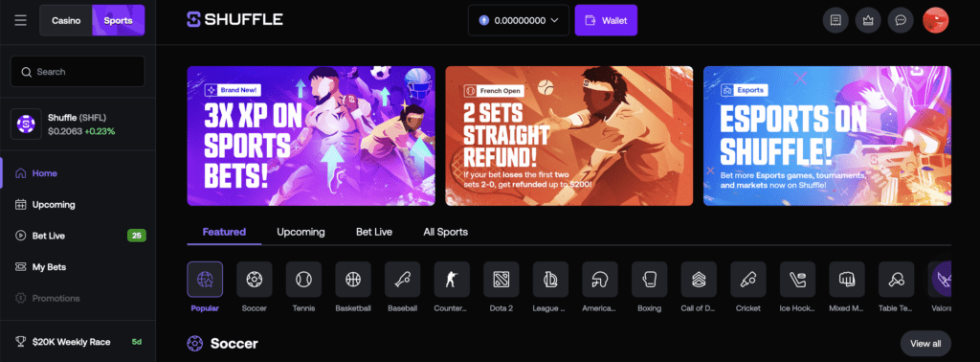The height and width of the screenshot is (362, 980).
Task: Click the Soccer section heading
Action: [x=234, y=343]
